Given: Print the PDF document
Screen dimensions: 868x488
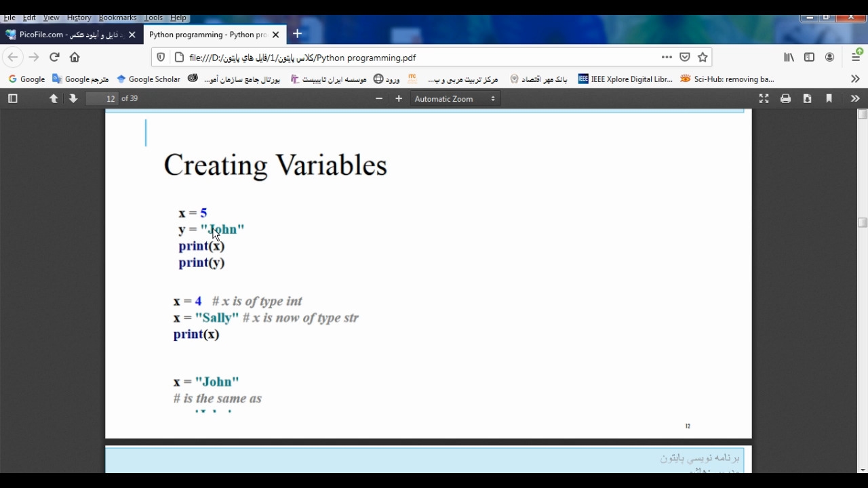Looking at the screenshot, I should [785, 99].
